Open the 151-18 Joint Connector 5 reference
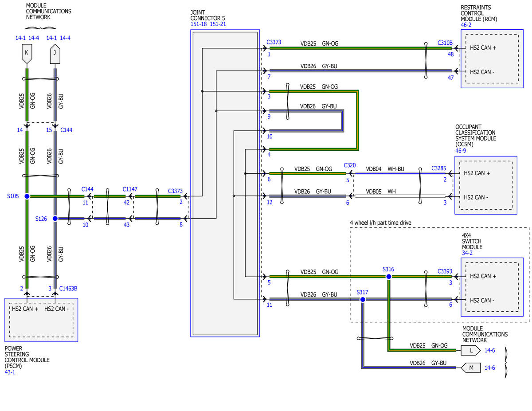 (x=199, y=24)
